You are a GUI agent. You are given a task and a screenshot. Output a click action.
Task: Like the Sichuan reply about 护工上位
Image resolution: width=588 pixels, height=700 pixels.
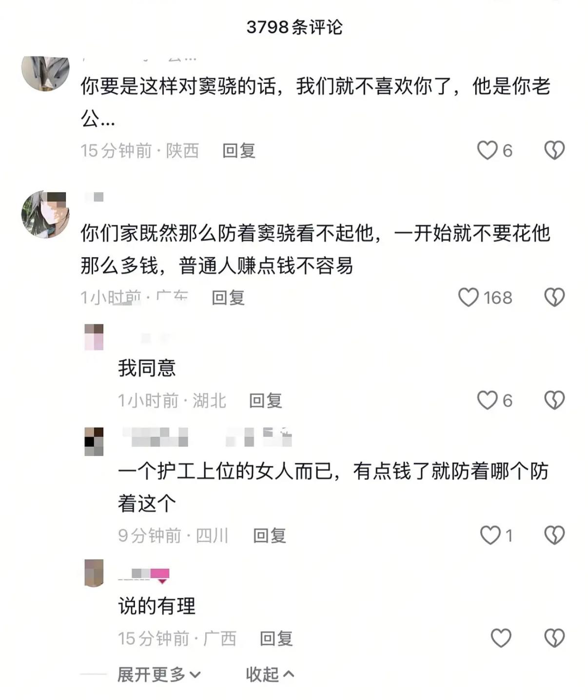[x=490, y=535]
